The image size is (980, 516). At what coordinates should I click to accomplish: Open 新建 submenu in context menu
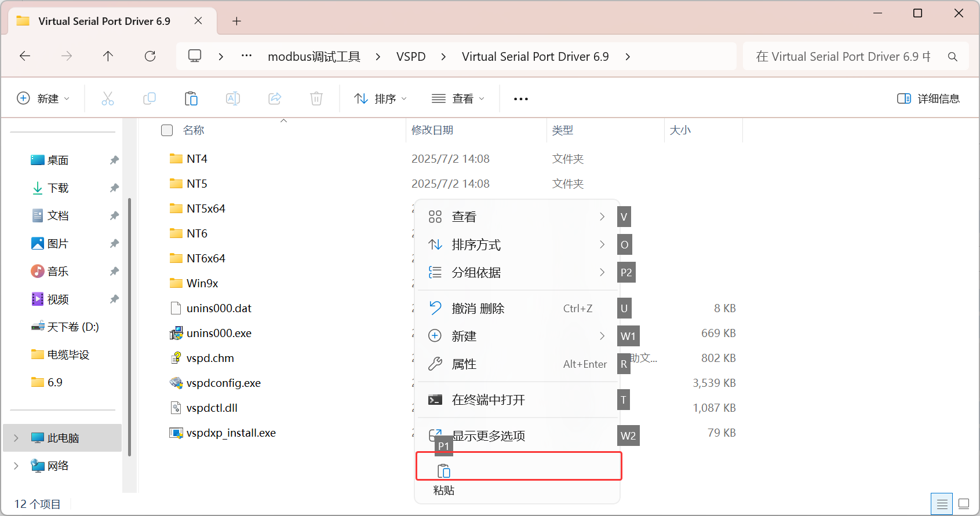(518, 336)
